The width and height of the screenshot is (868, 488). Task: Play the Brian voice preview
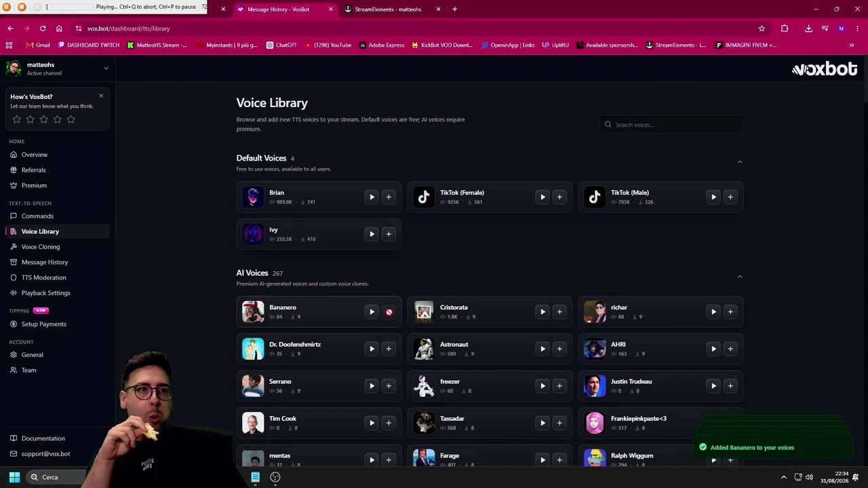pos(372,197)
